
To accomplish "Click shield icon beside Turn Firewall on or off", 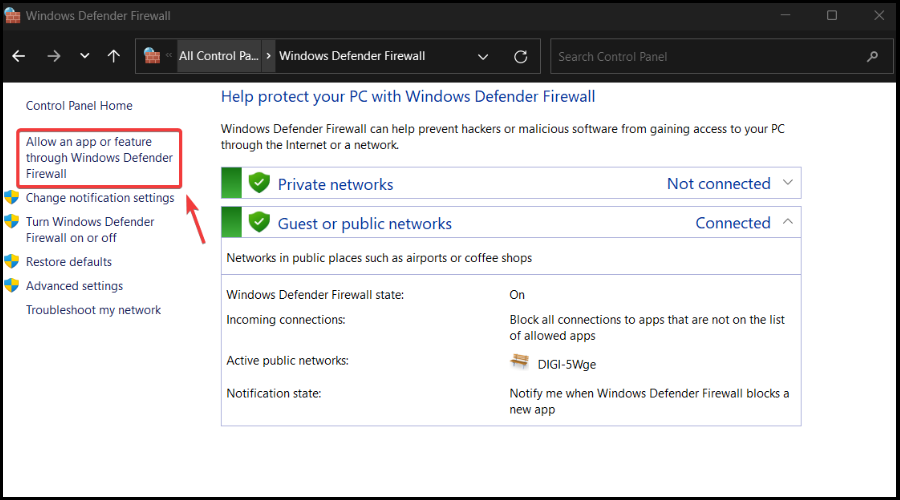I will [x=11, y=222].
